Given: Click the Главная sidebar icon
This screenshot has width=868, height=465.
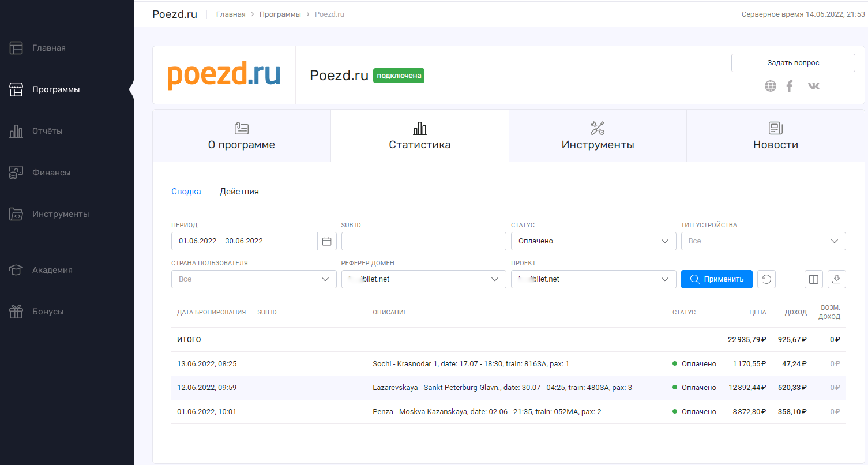Looking at the screenshot, I should tap(16, 48).
